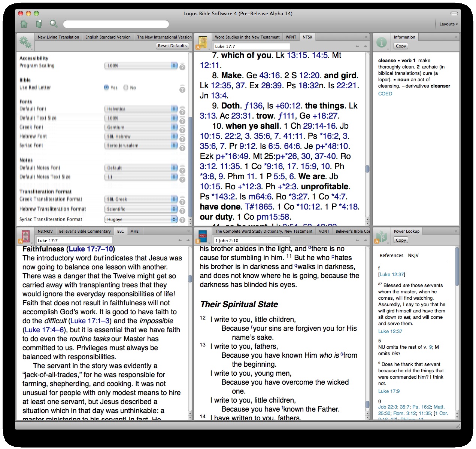The height and width of the screenshot is (449, 476).
Task: Open help for Default Font setting
Action: pyautogui.click(x=182, y=112)
